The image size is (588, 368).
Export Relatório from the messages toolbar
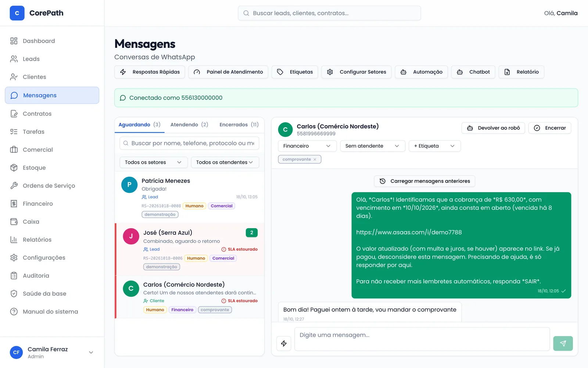(521, 72)
